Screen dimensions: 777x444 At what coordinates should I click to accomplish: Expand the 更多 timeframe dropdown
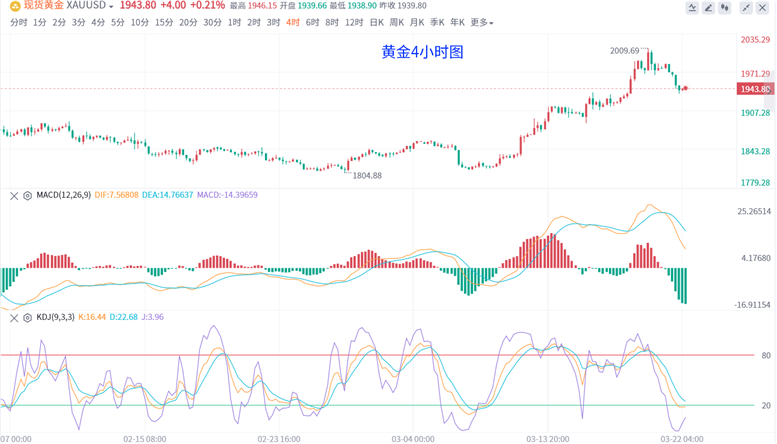[x=482, y=22]
